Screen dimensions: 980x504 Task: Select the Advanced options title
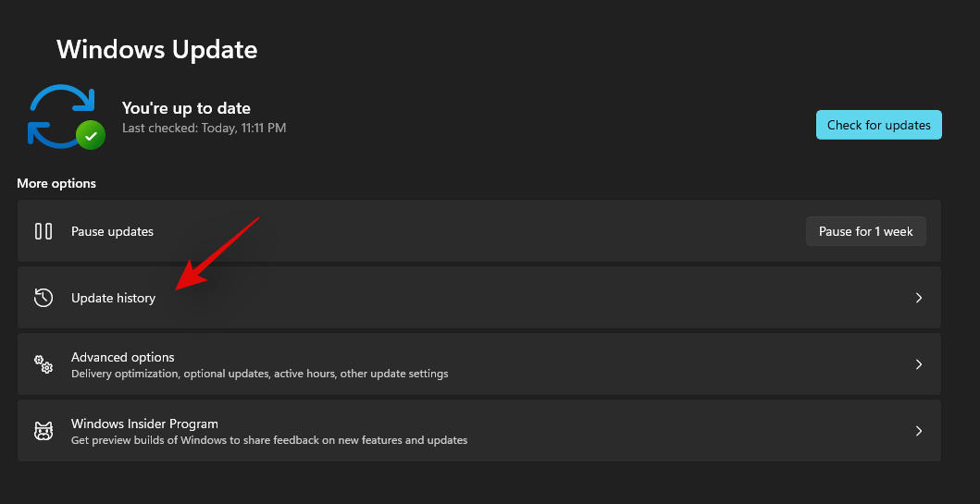tap(123, 357)
